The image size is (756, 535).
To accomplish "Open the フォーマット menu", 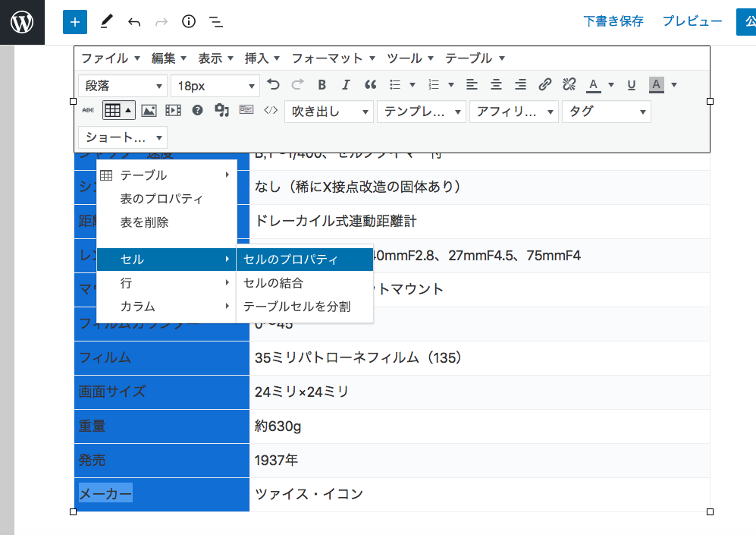I will (x=333, y=58).
